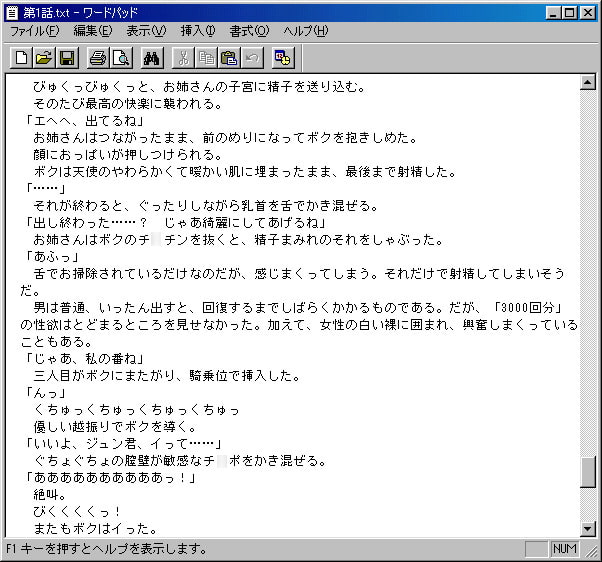The width and height of the screenshot is (602, 562).
Task: Open the ヘルプ(H) menu
Action: (x=305, y=31)
